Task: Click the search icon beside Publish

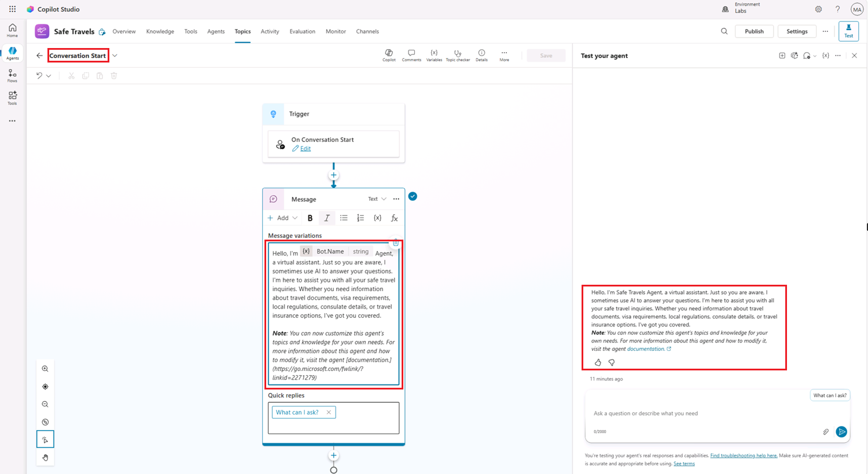Action: click(724, 31)
